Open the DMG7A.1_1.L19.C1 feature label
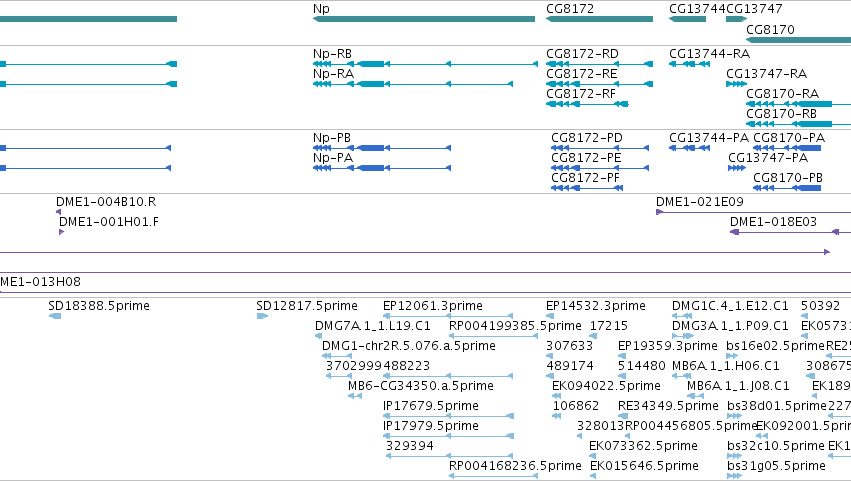 (x=373, y=326)
